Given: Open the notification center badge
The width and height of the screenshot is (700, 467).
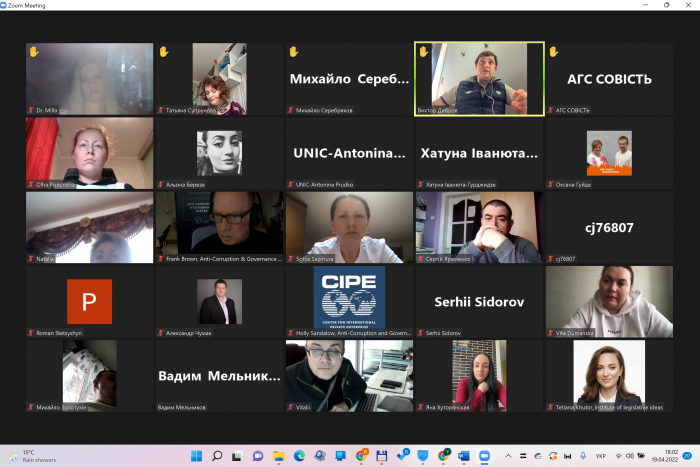Looking at the screenshot, I should (688, 456).
